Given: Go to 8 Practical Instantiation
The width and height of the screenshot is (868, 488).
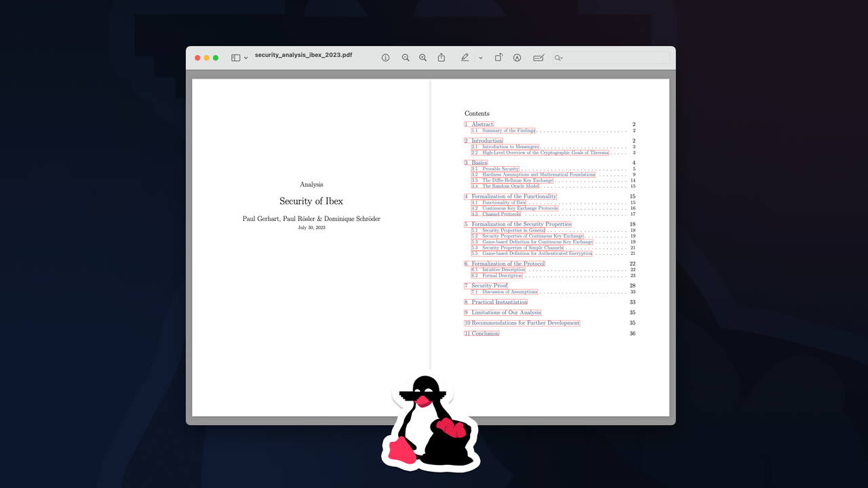Looking at the screenshot, I should click(x=496, y=302).
